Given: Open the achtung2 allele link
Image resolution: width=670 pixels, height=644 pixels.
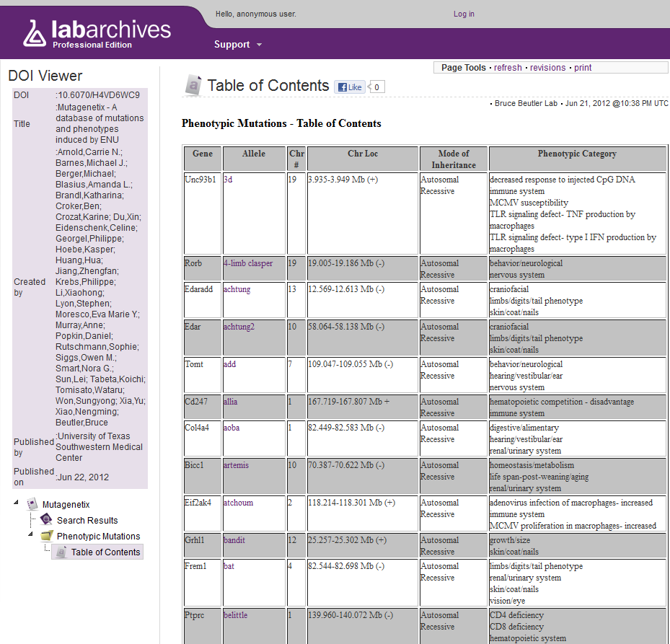Looking at the screenshot, I should 240,327.
